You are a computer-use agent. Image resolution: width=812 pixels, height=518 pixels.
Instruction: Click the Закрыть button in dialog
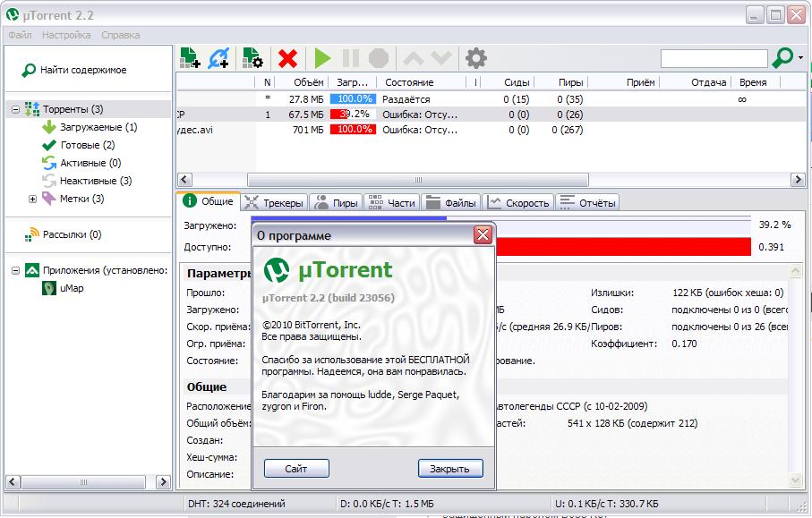tap(449, 469)
